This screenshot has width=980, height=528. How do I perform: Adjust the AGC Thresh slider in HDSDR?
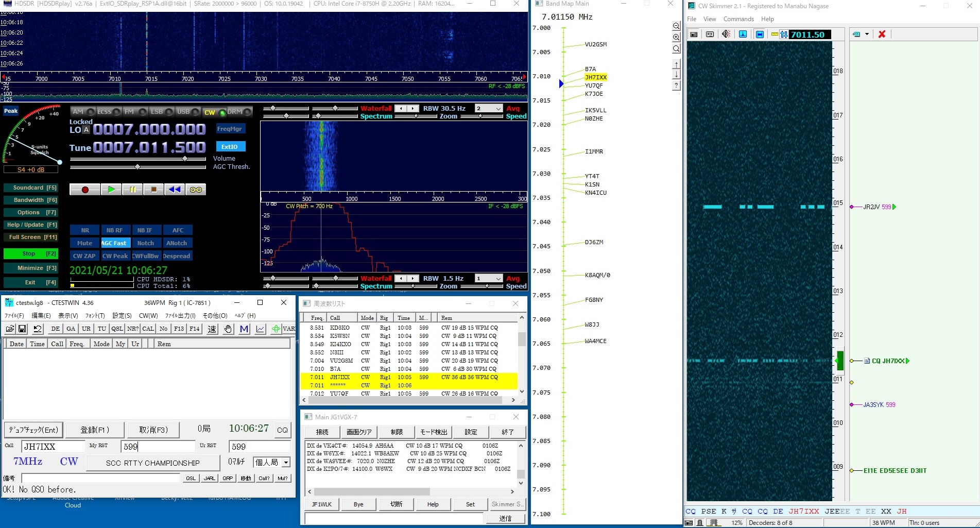click(138, 167)
